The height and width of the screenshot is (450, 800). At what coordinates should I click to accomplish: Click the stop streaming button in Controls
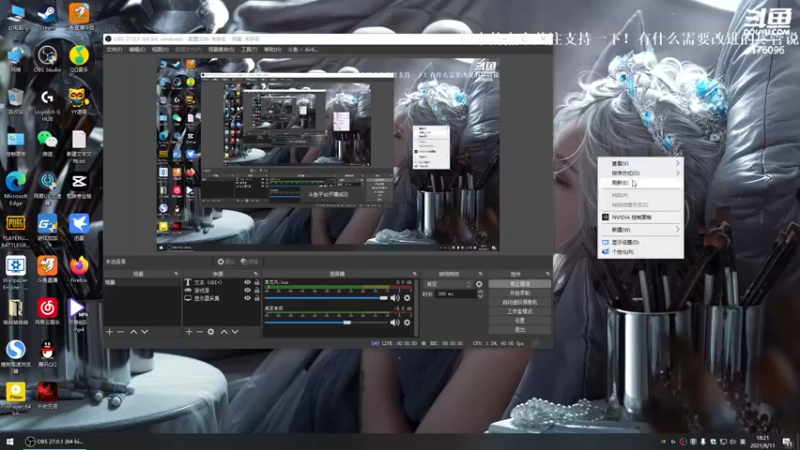(x=519, y=284)
